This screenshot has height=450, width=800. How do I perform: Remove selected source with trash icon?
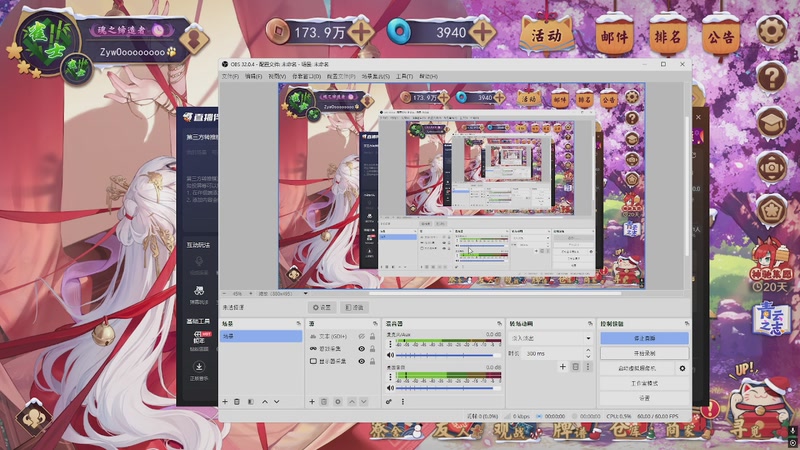click(x=324, y=402)
